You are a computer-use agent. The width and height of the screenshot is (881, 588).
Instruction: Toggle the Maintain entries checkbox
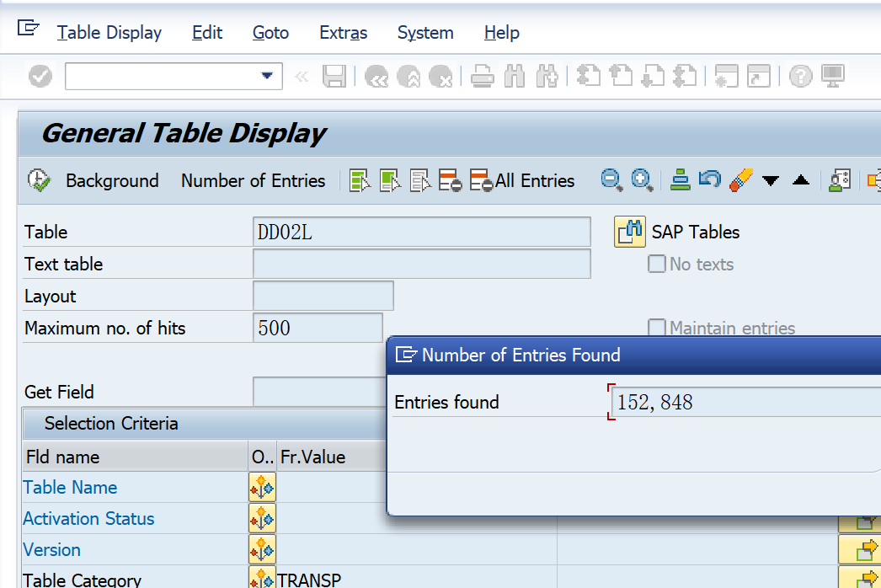[x=657, y=328]
